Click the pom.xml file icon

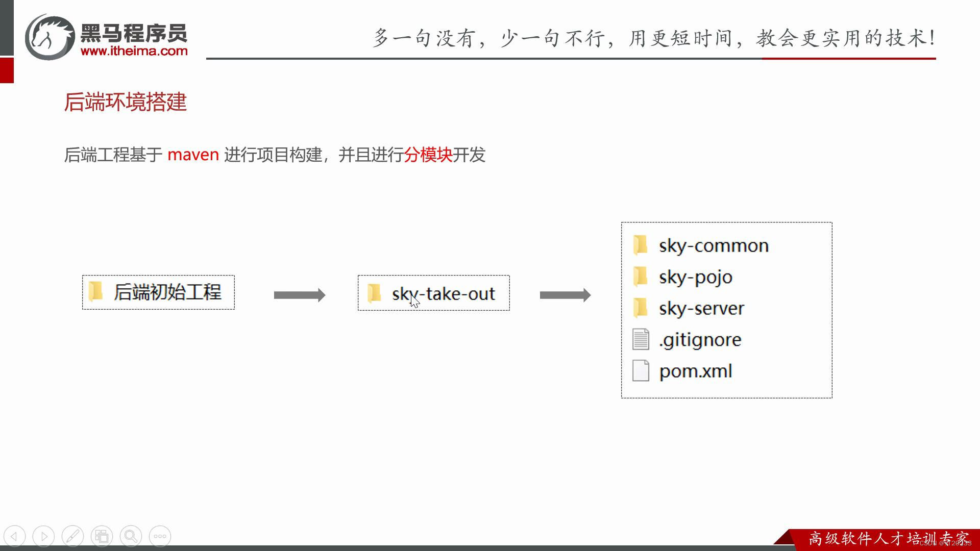[641, 371]
